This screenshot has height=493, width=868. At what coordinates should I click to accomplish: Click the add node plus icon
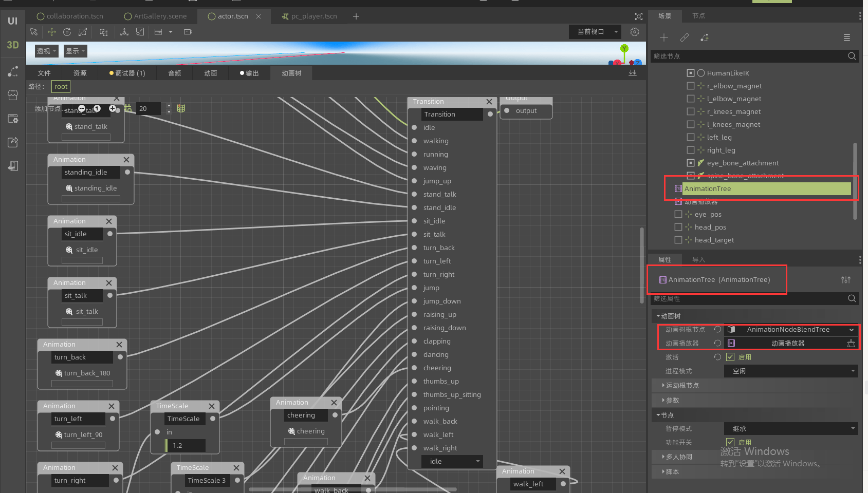pos(664,37)
